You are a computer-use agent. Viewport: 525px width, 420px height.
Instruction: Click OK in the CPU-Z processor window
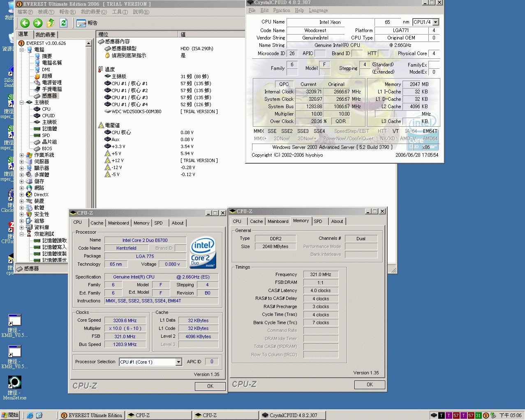(210, 386)
